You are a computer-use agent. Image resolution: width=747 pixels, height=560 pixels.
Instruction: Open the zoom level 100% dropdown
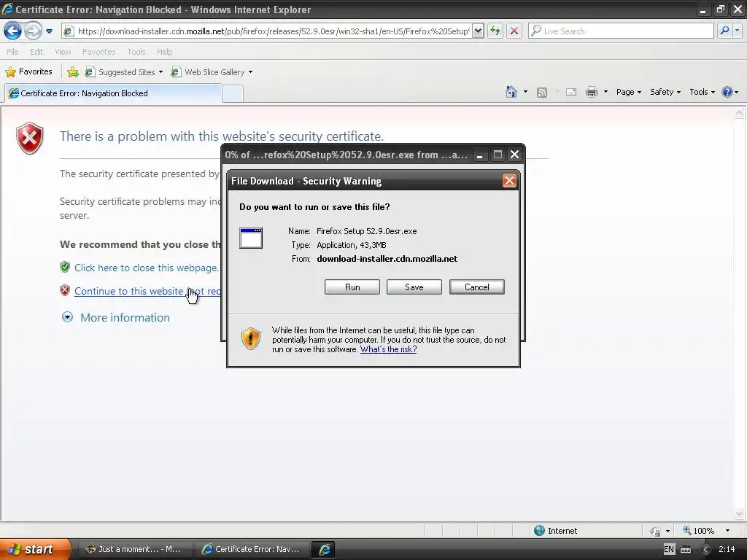coord(727,531)
